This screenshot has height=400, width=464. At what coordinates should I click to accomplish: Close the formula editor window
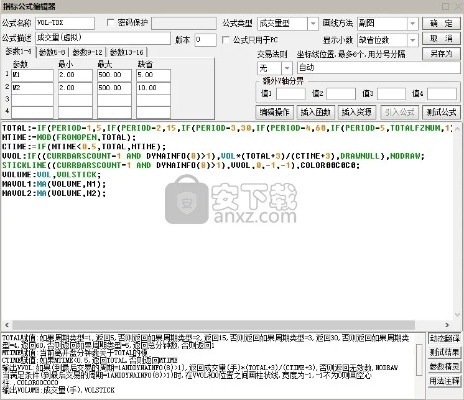(x=457, y=7)
